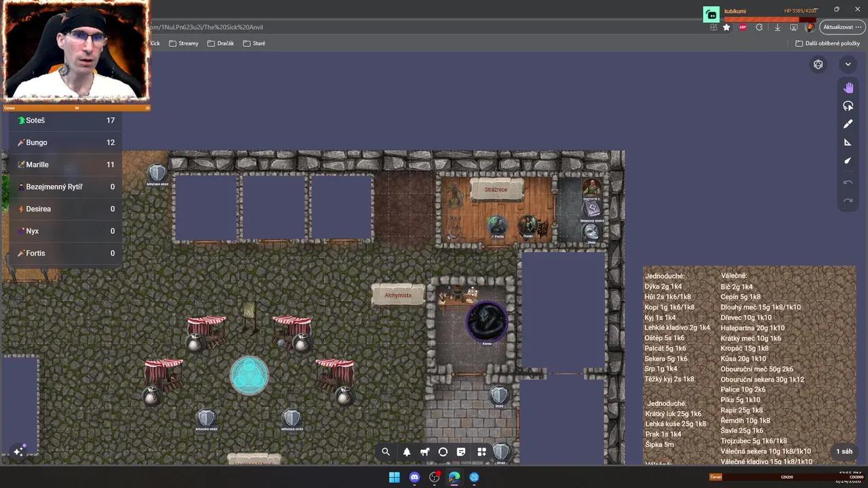
Task: Open the tree props library
Action: [x=407, y=452]
